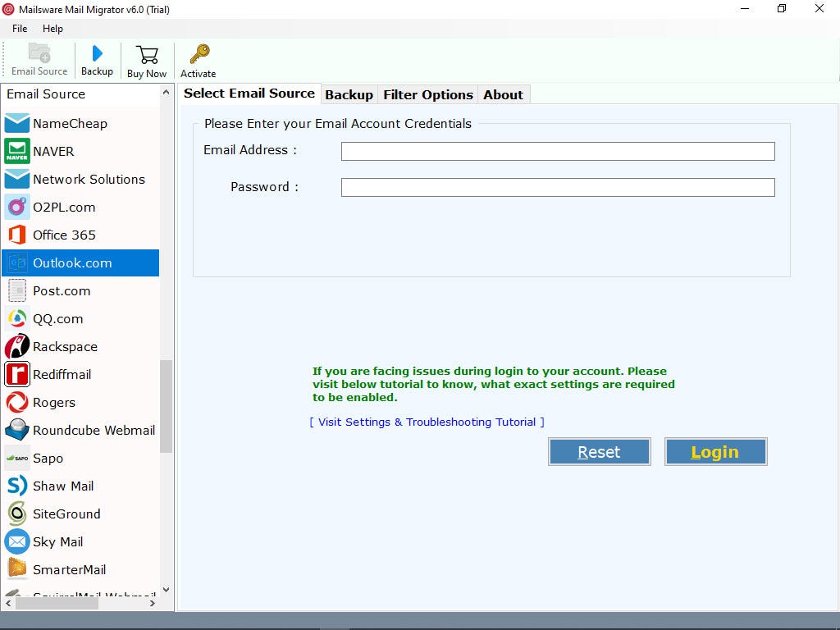Switch to Select Email Source tab
Image resolution: width=840 pixels, height=630 pixels.
pyautogui.click(x=249, y=94)
